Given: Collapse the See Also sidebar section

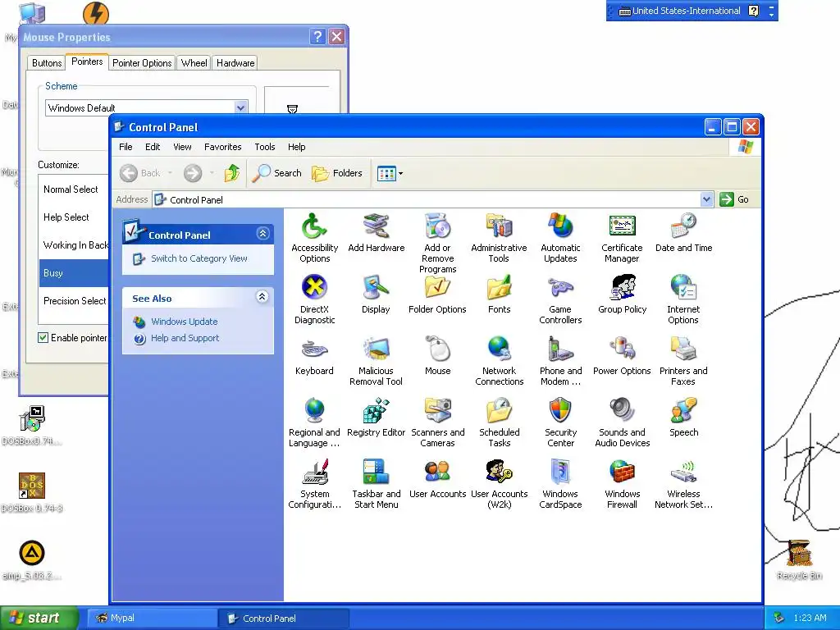Looking at the screenshot, I should [x=262, y=297].
